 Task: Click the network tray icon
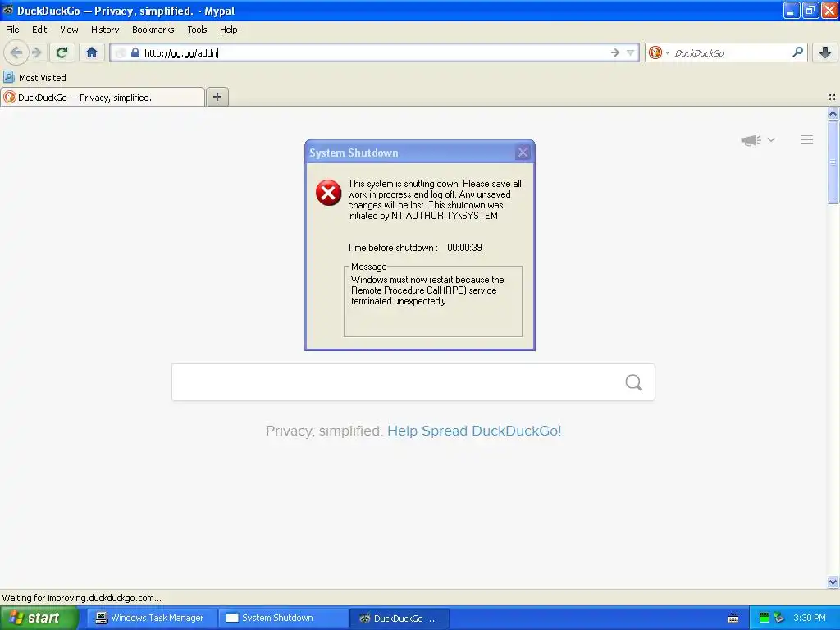point(779,618)
